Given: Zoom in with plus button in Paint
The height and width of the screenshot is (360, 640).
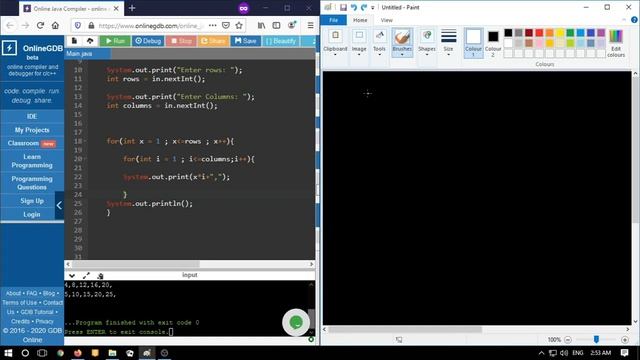Looking at the screenshot, I should [624, 340].
